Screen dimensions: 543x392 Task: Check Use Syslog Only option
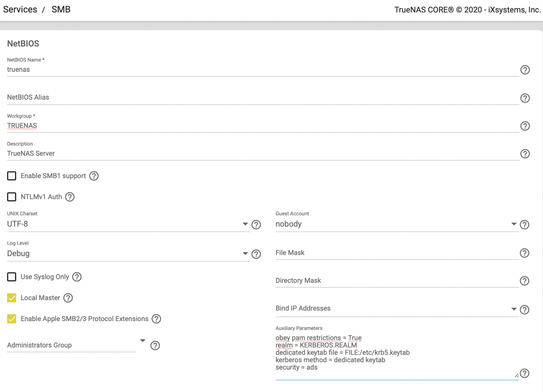(x=12, y=277)
